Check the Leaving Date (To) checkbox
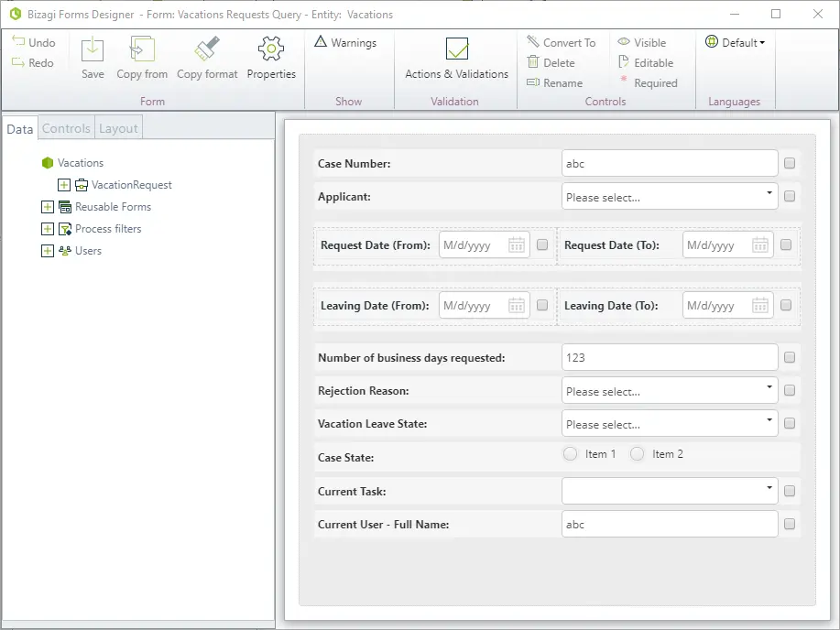840x630 pixels. tap(786, 305)
